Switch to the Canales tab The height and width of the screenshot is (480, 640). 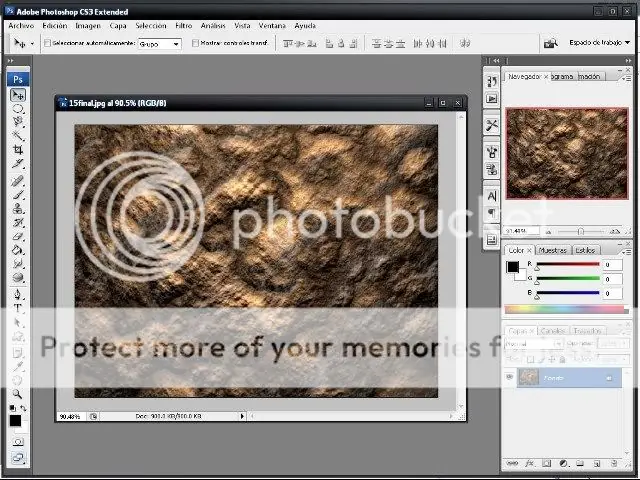pos(552,331)
